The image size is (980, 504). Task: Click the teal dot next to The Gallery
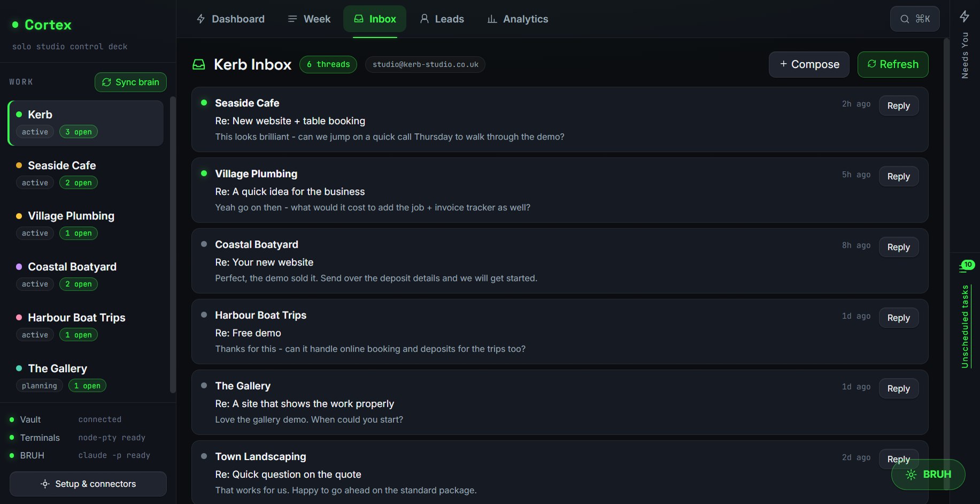point(19,368)
